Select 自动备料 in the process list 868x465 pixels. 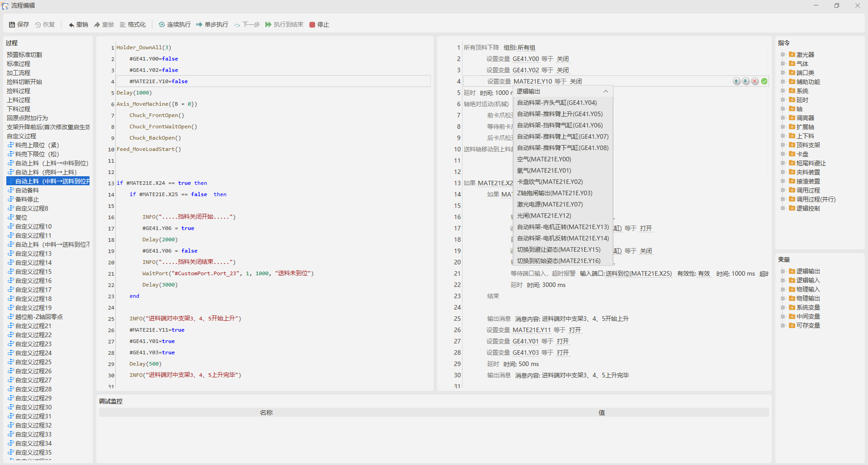[27, 190]
